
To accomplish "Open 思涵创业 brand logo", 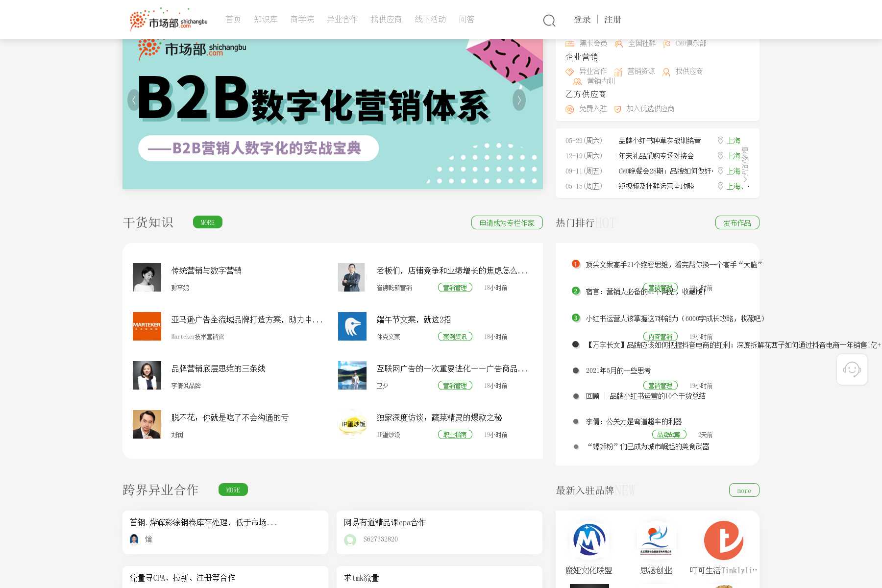I will click(656, 540).
